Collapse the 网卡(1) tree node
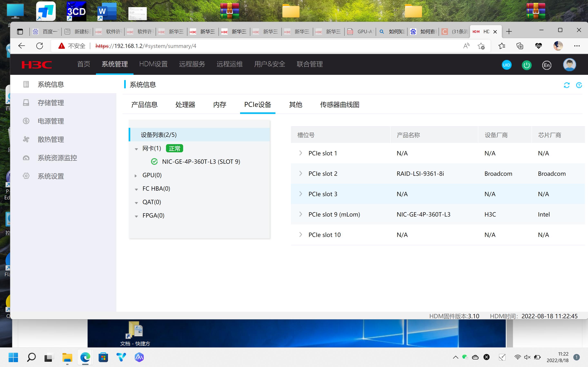This screenshot has height=367, width=588. (x=136, y=149)
